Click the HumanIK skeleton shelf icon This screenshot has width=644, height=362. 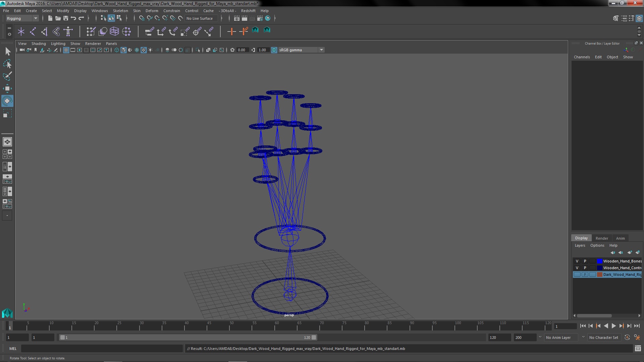pyautogui.click(x=68, y=32)
